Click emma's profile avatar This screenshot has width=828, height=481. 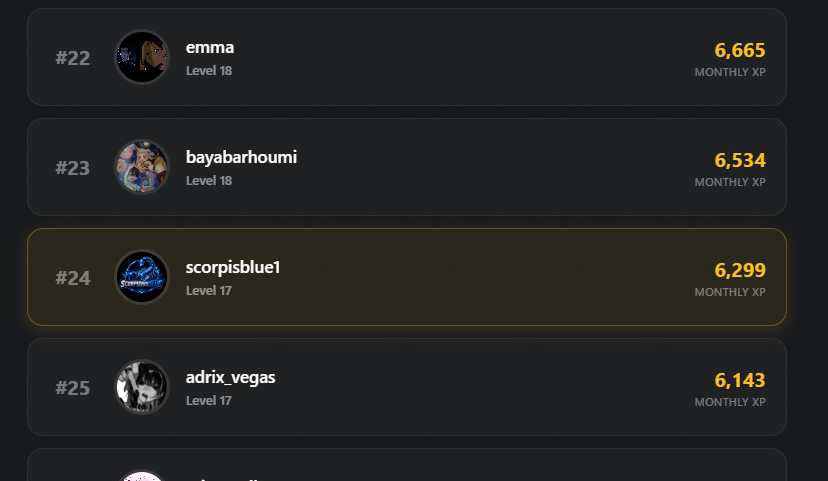(x=142, y=57)
